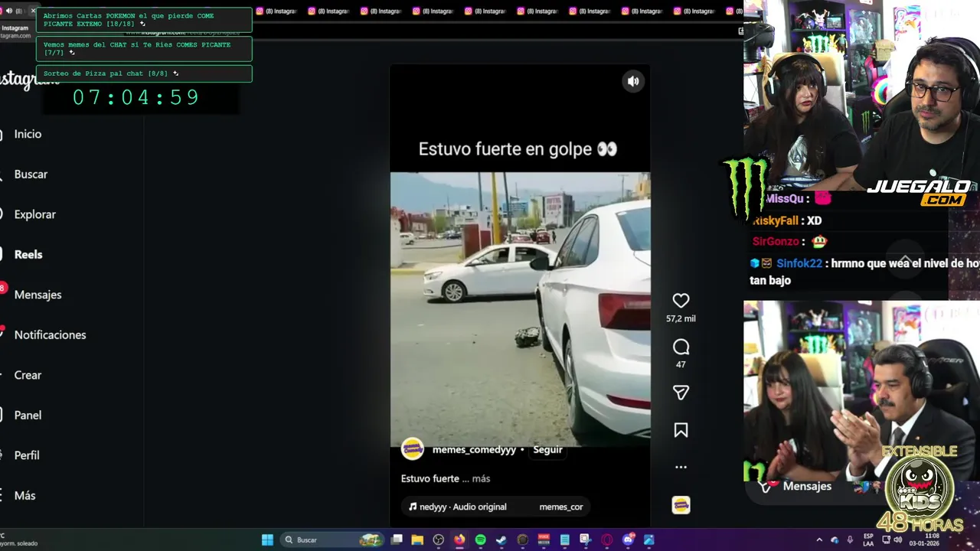
Task: Mute the audio-playing browser tab speaker icon
Action: 8,11
